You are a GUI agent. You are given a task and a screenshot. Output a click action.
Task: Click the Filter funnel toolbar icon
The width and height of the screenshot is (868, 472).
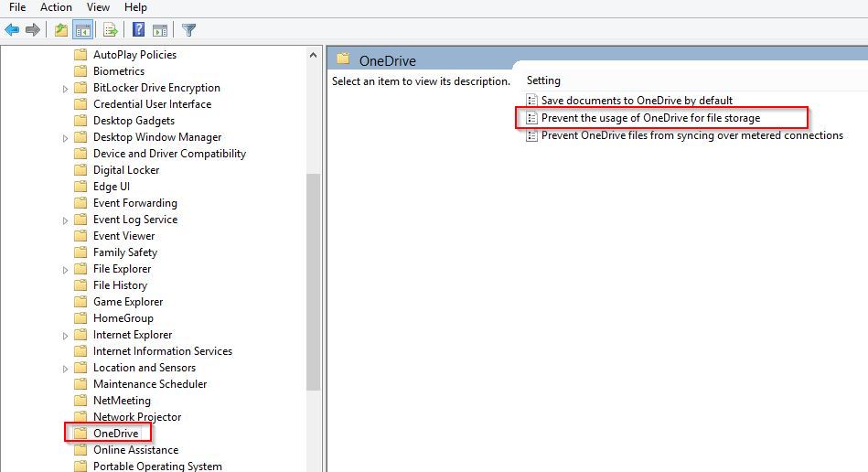[x=188, y=30]
